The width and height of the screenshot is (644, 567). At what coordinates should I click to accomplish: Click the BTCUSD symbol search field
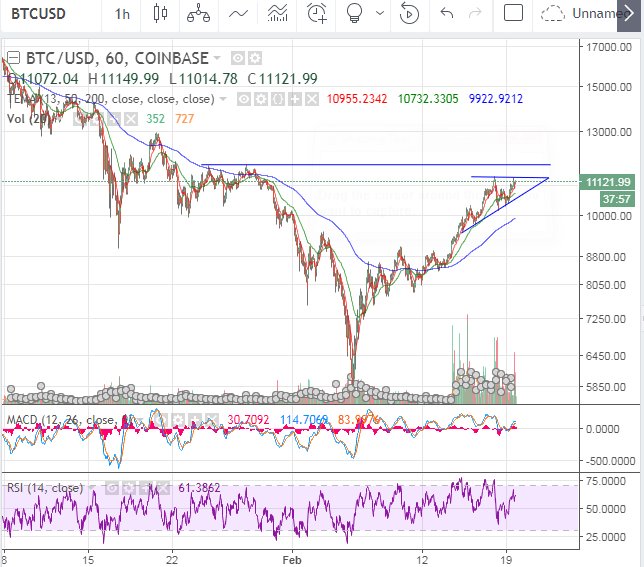point(38,14)
